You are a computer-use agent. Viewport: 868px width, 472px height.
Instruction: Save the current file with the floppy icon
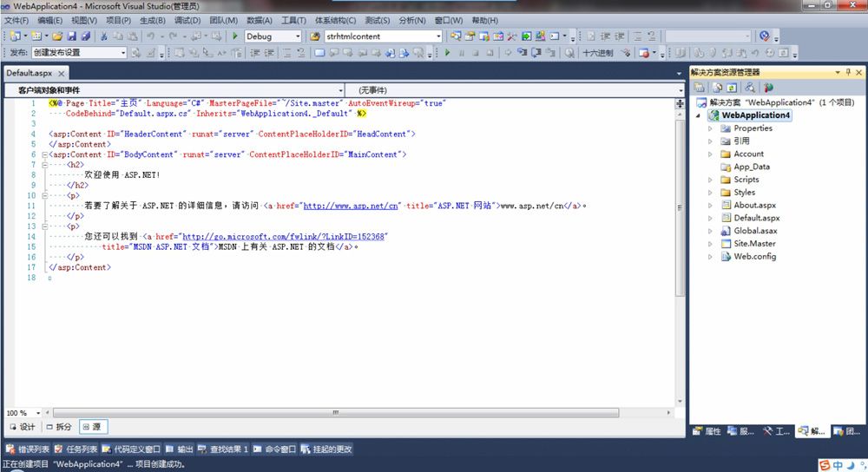(x=72, y=36)
